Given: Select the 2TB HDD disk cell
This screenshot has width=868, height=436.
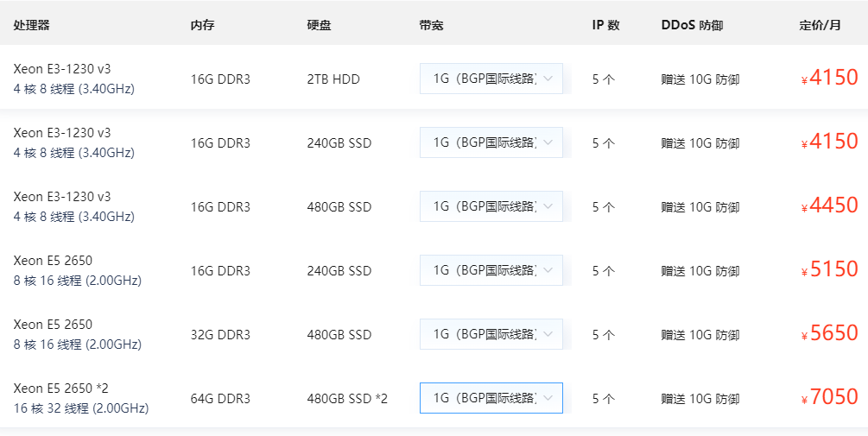Looking at the screenshot, I should (x=333, y=79).
